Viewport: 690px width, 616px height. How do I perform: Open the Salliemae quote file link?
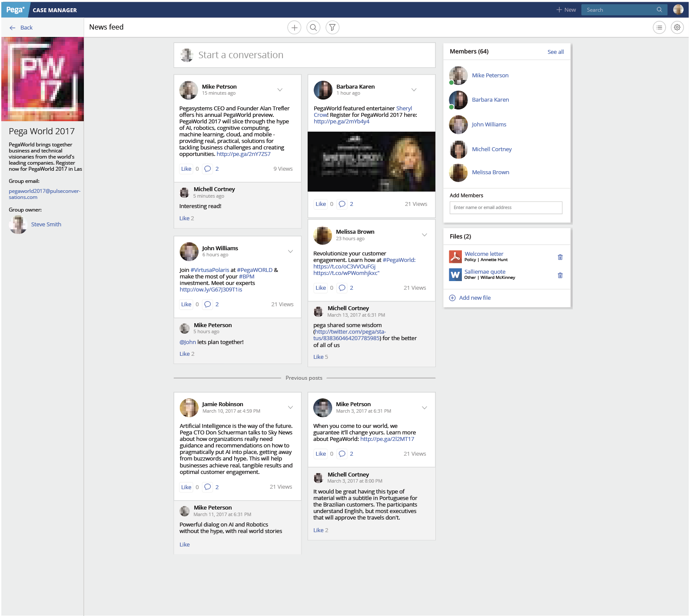[485, 272]
